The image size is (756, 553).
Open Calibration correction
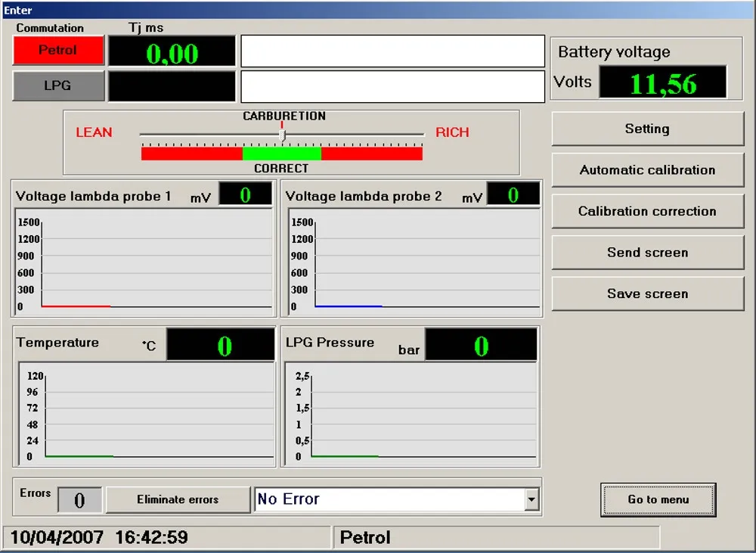(647, 211)
